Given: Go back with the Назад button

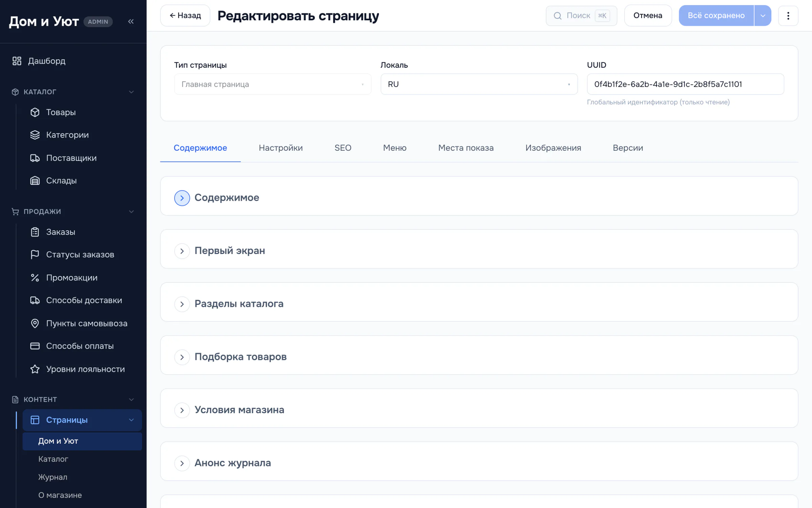Looking at the screenshot, I should pos(185,16).
